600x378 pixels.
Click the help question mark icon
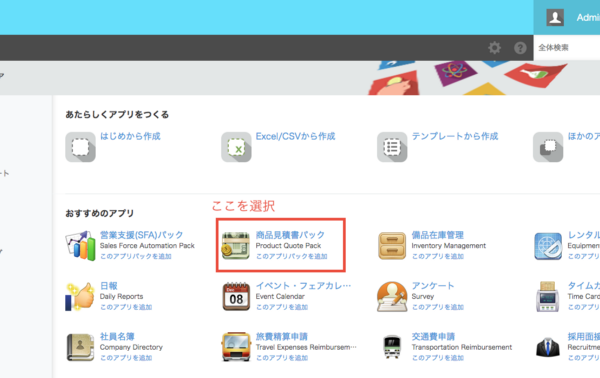pos(520,48)
